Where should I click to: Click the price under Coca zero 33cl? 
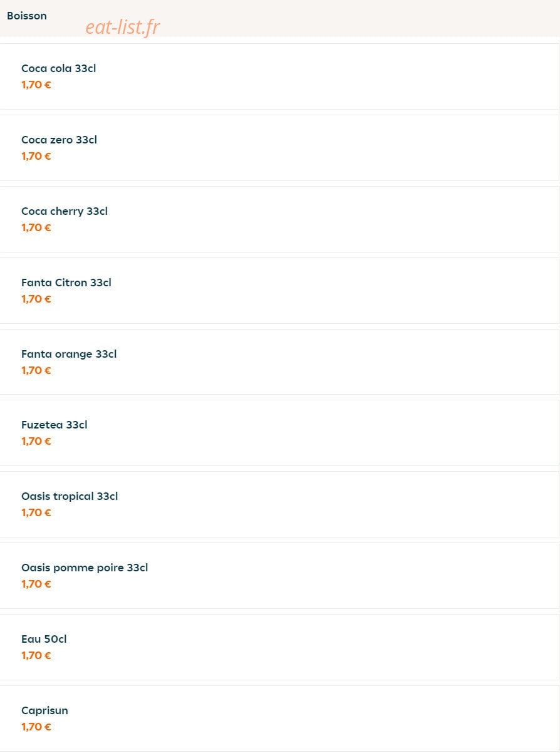click(36, 156)
